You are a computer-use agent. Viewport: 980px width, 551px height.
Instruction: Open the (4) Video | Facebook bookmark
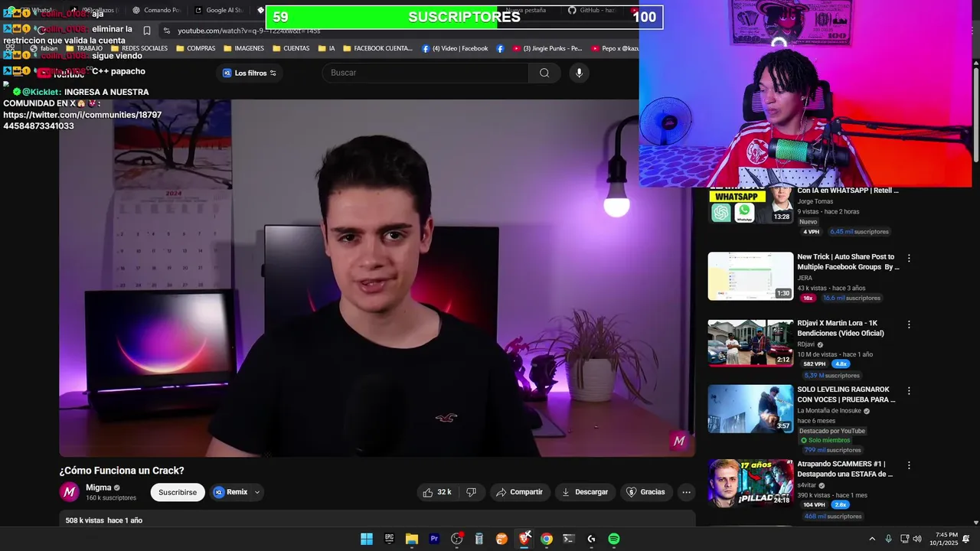click(x=455, y=48)
